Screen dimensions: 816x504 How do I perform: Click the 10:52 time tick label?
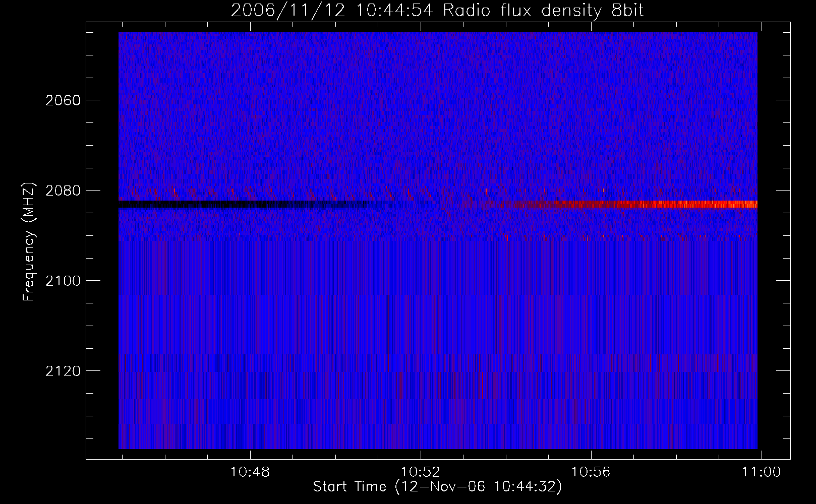pos(421,472)
